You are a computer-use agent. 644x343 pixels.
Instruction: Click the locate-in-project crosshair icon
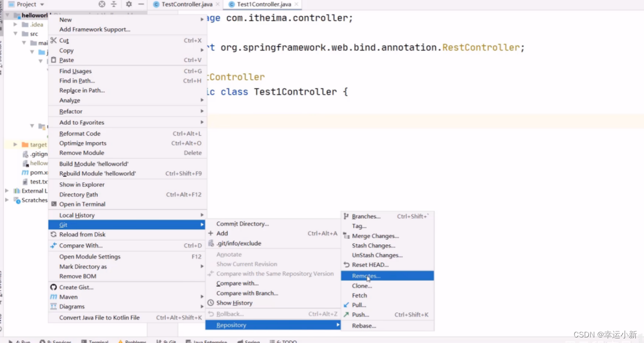click(102, 4)
